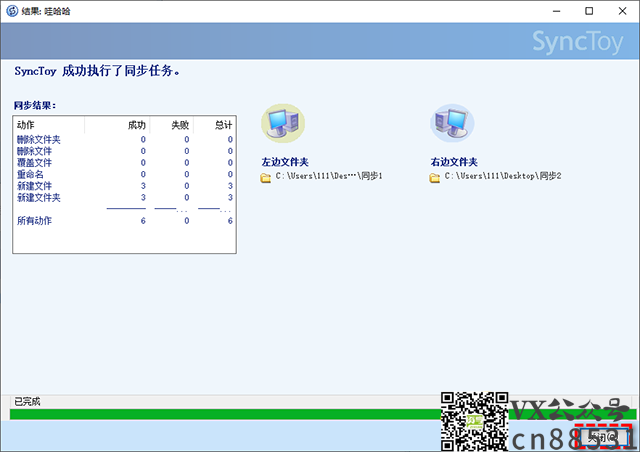640x452 pixels.
Task: Click the 右边文件夹 heading
Action: point(454,162)
